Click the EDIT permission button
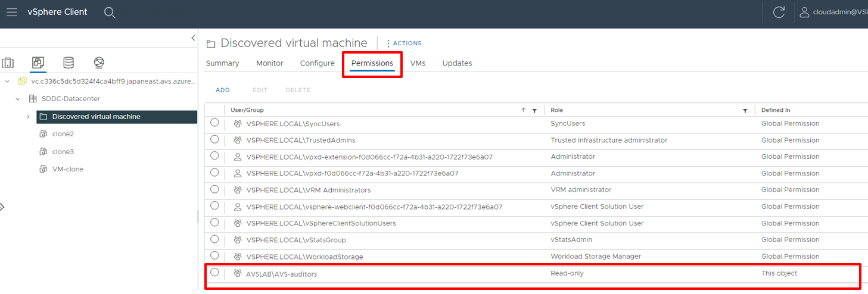 (x=260, y=90)
